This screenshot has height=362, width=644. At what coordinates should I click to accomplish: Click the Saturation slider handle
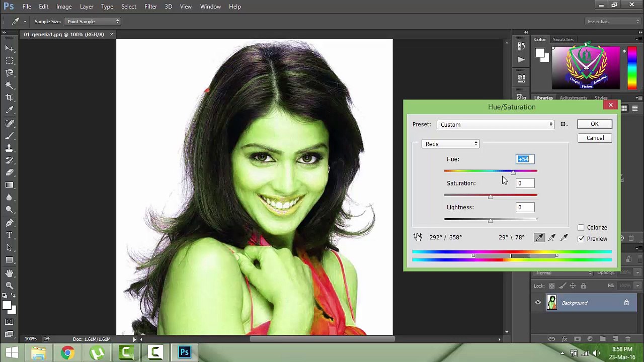point(491,197)
